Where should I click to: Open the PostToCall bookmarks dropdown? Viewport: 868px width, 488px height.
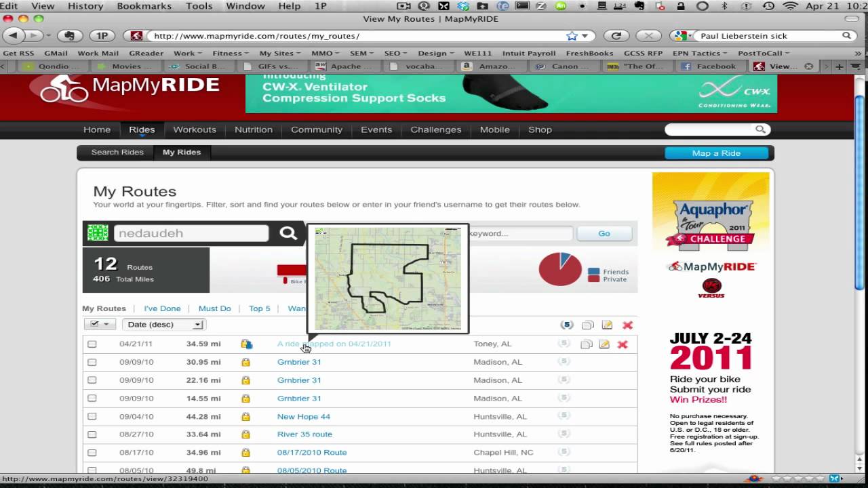[x=764, y=53]
